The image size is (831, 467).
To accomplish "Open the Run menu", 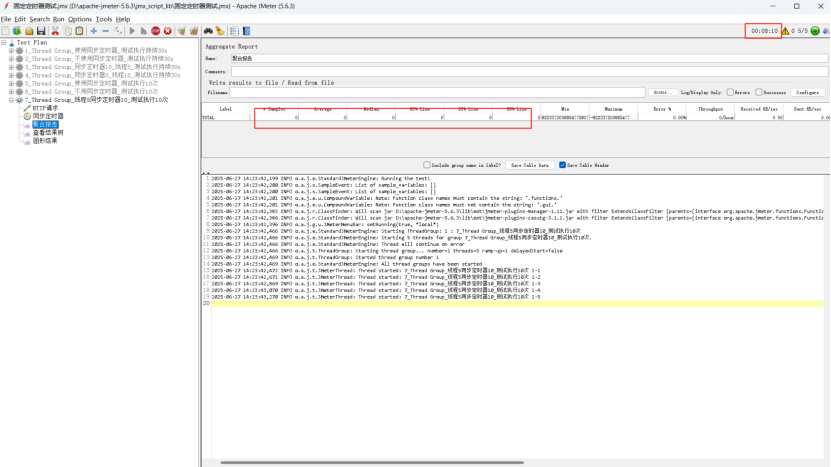I will pos(58,19).
